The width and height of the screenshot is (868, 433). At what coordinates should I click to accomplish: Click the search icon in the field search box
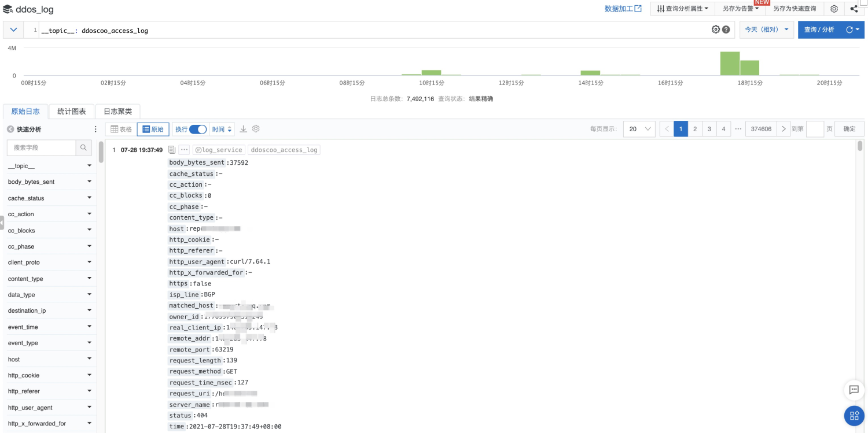[x=83, y=147]
